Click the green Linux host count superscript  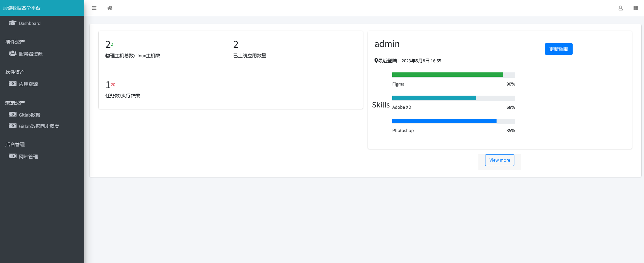tap(112, 44)
